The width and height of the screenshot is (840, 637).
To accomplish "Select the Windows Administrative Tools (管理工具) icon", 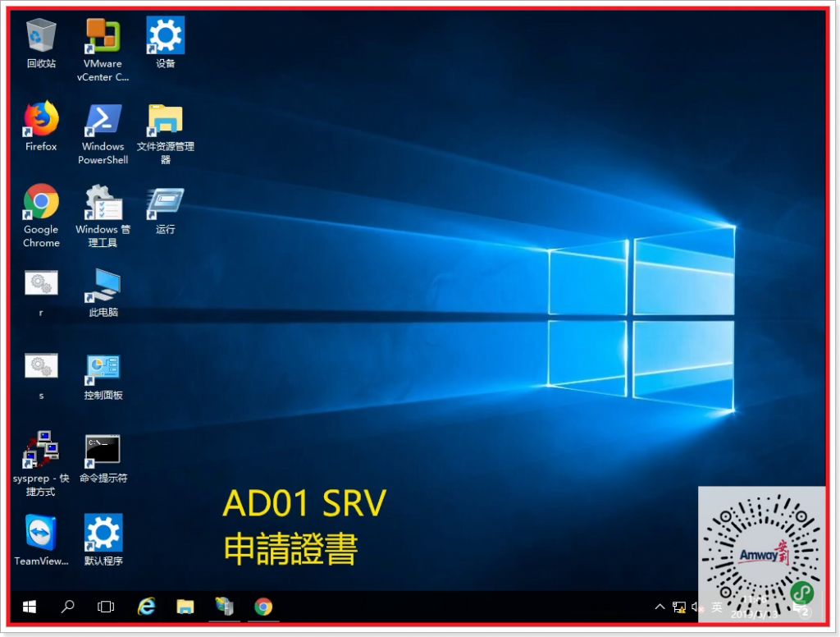I will 103,203.
